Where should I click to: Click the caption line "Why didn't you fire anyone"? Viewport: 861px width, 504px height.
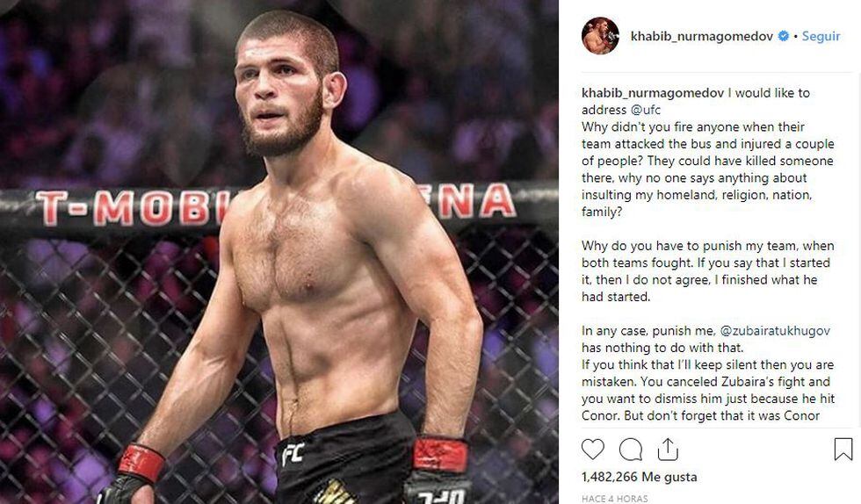click(x=693, y=127)
